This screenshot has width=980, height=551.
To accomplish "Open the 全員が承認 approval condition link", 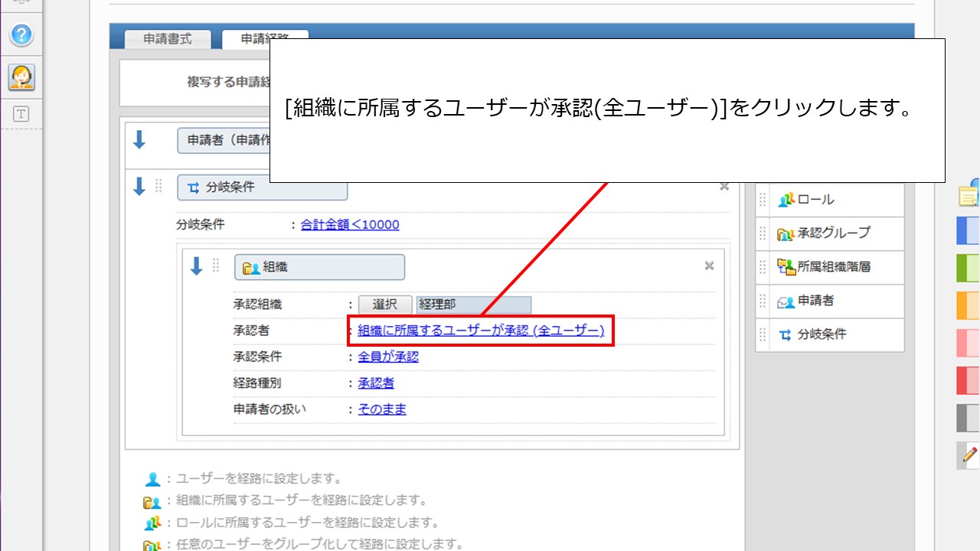I will click(x=388, y=357).
